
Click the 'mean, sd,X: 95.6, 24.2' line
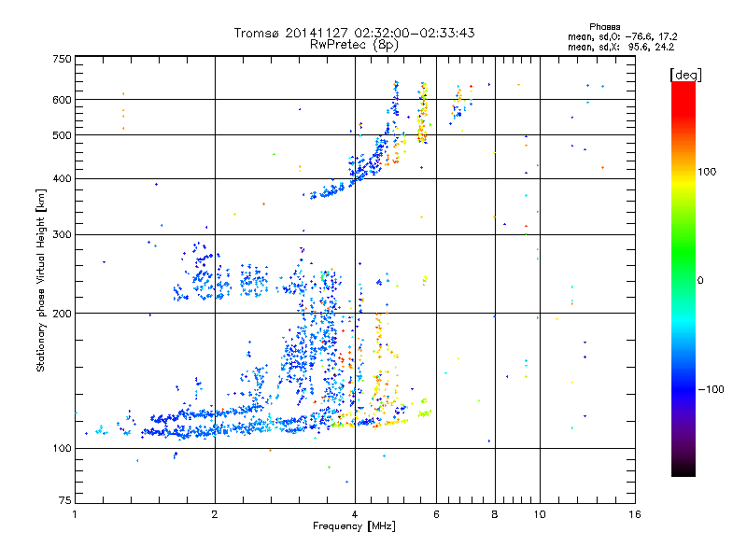pos(621,47)
